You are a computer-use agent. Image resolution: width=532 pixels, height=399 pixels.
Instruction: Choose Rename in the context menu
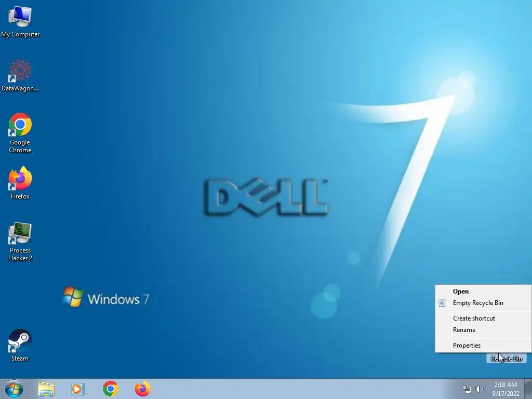(x=484, y=330)
